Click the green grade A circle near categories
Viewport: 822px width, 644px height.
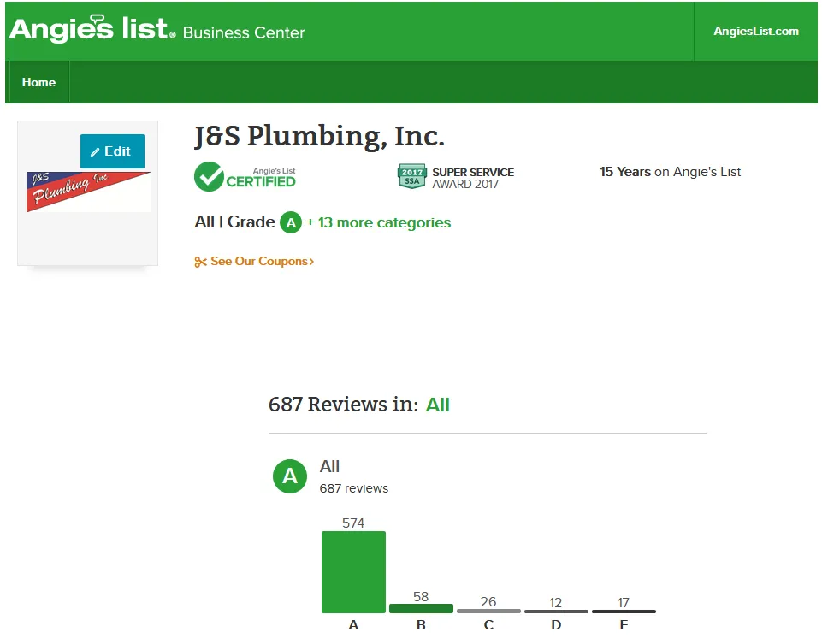(290, 222)
